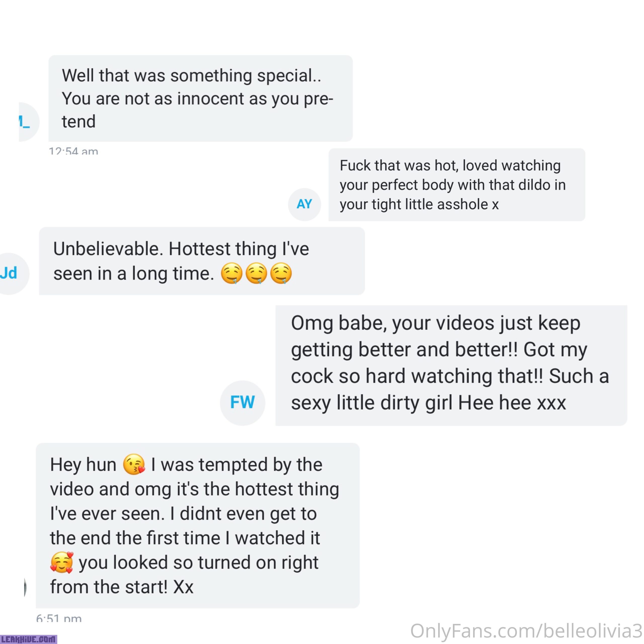Tap the 6:51 pm timestamp
The height and width of the screenshot is (644, 644).
(x=59, y=619)
